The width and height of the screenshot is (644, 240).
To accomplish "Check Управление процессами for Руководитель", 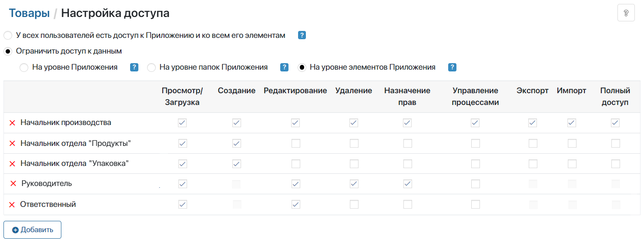I will tap(476, 184).
